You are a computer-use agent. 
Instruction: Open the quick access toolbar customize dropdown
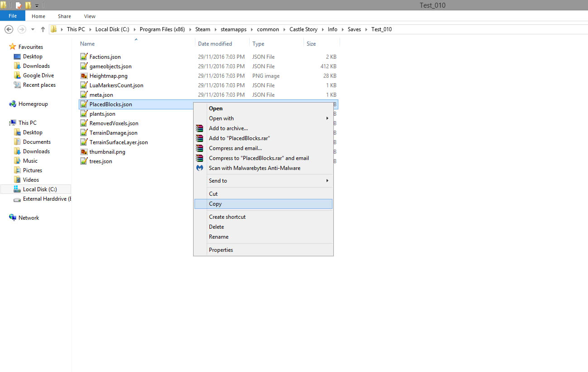37,6
